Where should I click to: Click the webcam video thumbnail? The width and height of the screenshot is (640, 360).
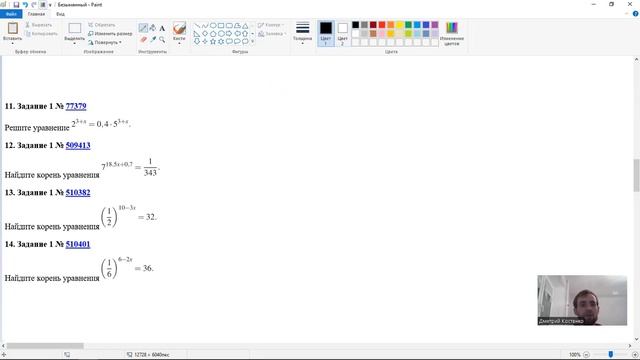tap(582, 300)
